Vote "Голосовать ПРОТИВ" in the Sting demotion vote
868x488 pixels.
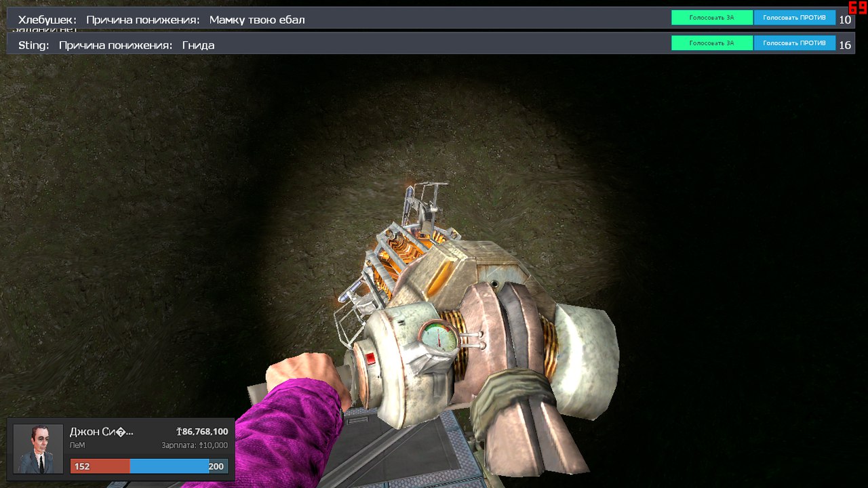point(794,43)
